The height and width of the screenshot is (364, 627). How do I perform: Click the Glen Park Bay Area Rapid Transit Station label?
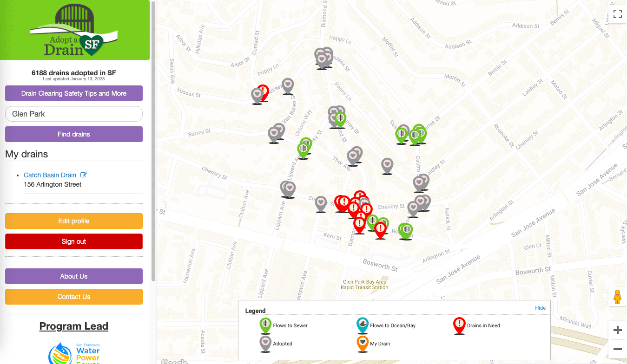click(364, 285)
